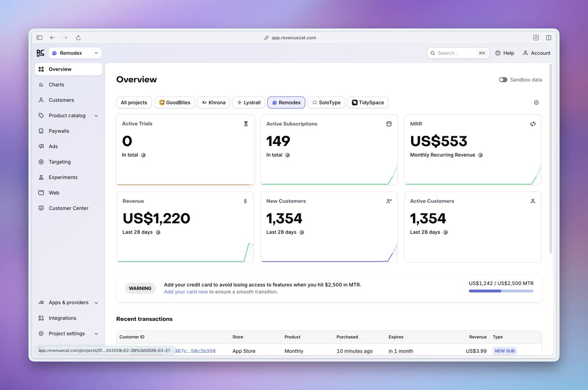Image resolution: width=588 pixels, height=390 pixels.
Task: Open the Account menu
Action: tap(537, 53)
